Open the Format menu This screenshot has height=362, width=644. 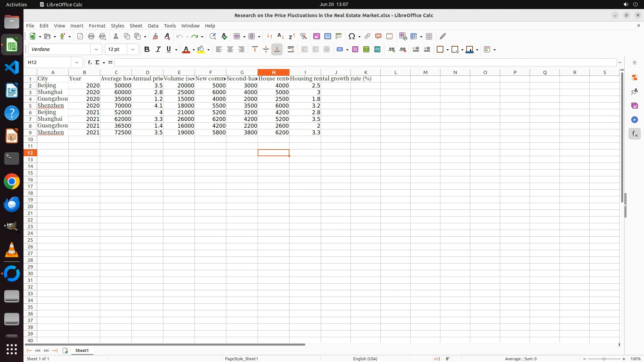point(97,26)
